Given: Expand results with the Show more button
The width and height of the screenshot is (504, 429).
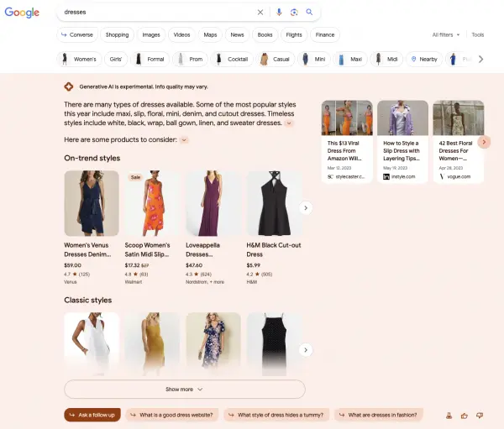Looking at the screenshot, I should click(185, 390).
